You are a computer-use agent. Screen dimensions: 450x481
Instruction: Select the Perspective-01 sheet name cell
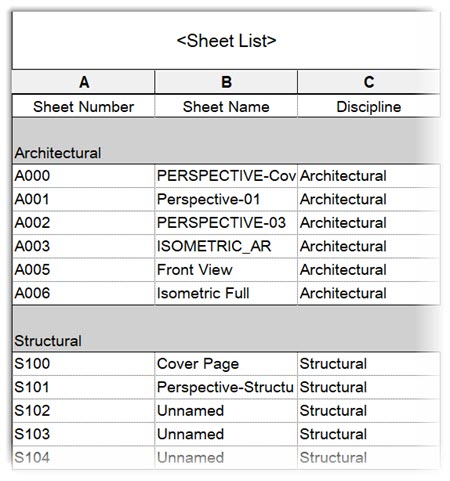click(226, 199)
